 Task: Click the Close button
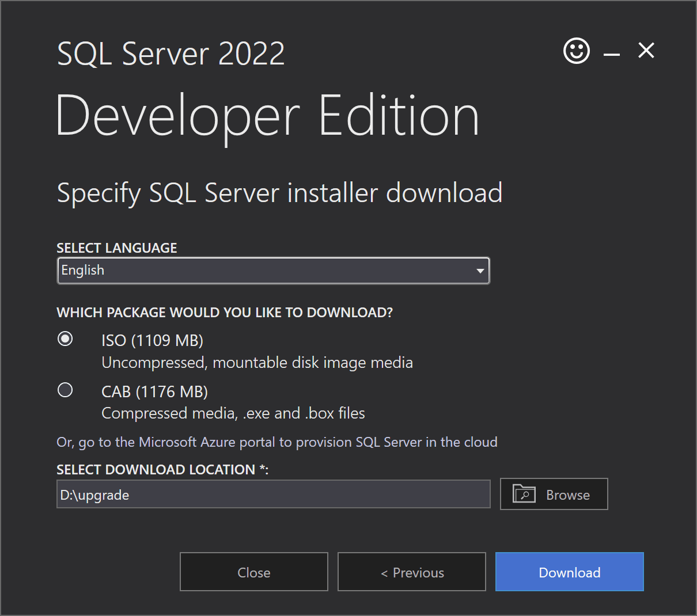tap(254, 572)
